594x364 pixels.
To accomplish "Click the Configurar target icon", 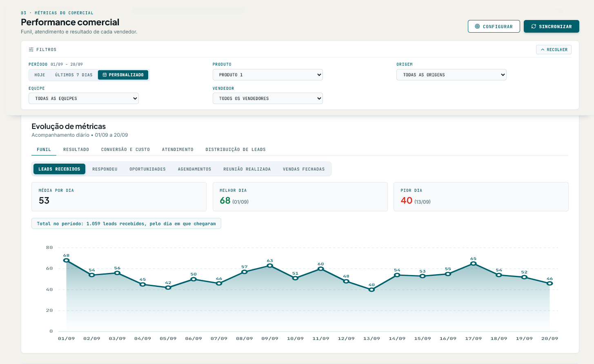I will (x=477, y=26).
